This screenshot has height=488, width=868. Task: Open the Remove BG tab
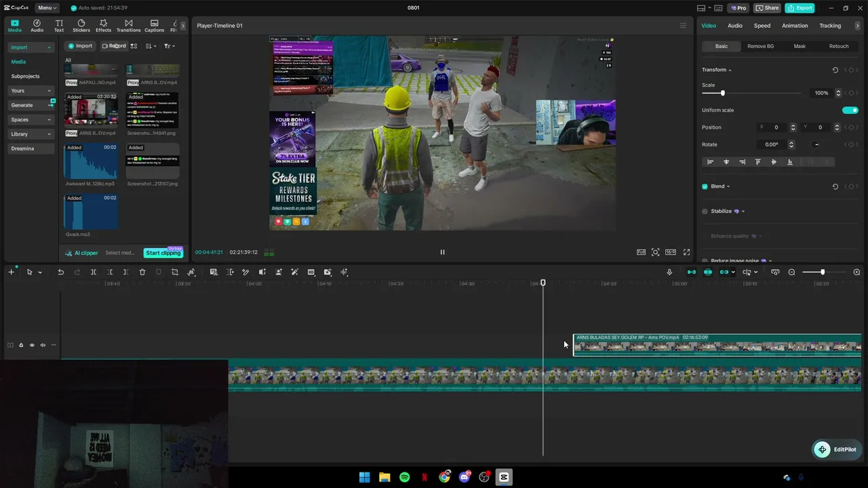[x=760, y=46]
